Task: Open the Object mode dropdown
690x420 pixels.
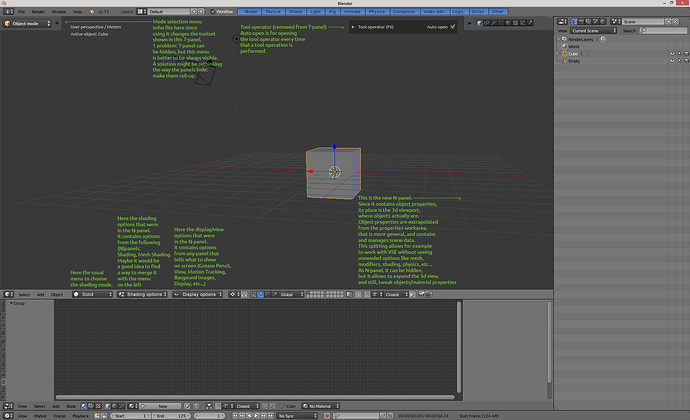Action: (27, 23)
